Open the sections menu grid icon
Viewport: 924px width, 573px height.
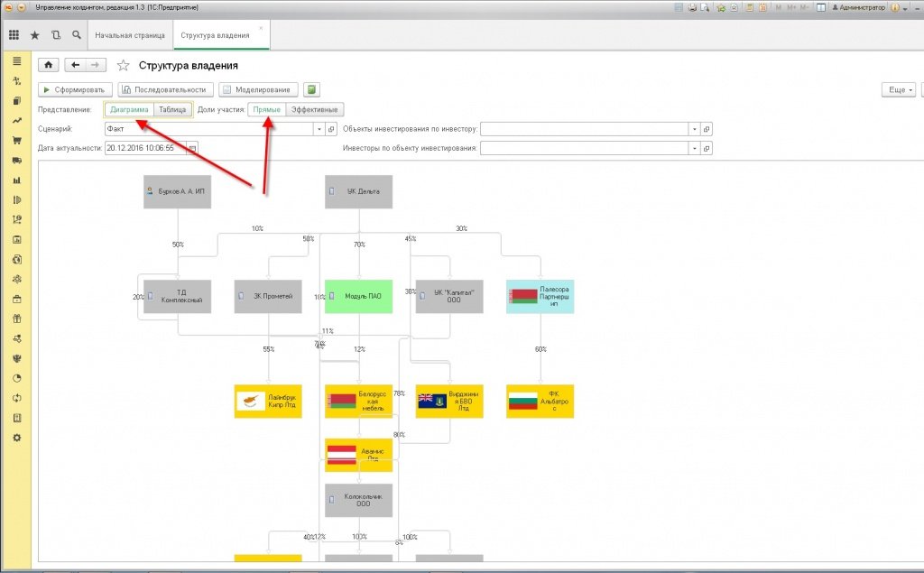point(14,35)
